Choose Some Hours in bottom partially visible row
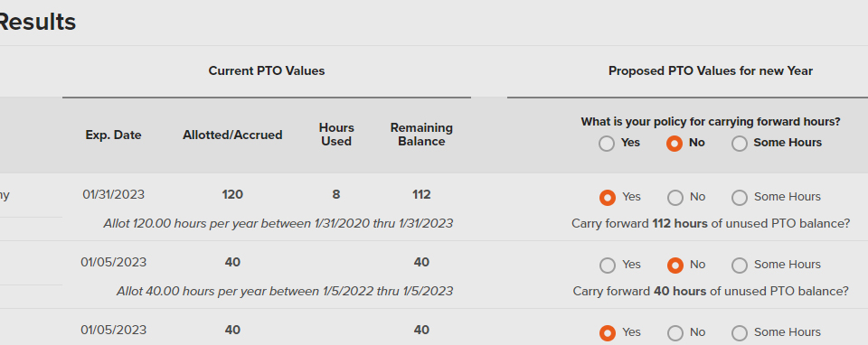The image size is (868, 345). click(x=740, y=333)
